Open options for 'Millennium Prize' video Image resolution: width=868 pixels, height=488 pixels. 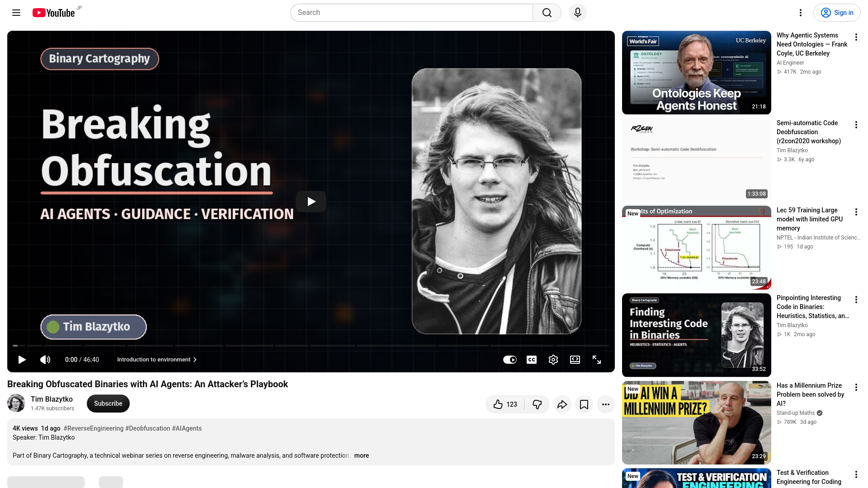pyautogui.click(x=856, y=387)
